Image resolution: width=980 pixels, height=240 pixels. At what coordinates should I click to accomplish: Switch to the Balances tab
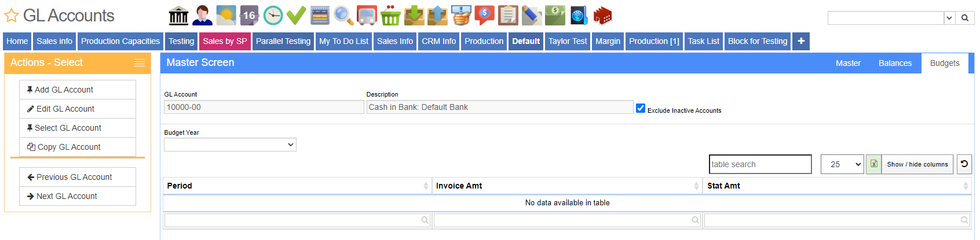pos(895,63)
